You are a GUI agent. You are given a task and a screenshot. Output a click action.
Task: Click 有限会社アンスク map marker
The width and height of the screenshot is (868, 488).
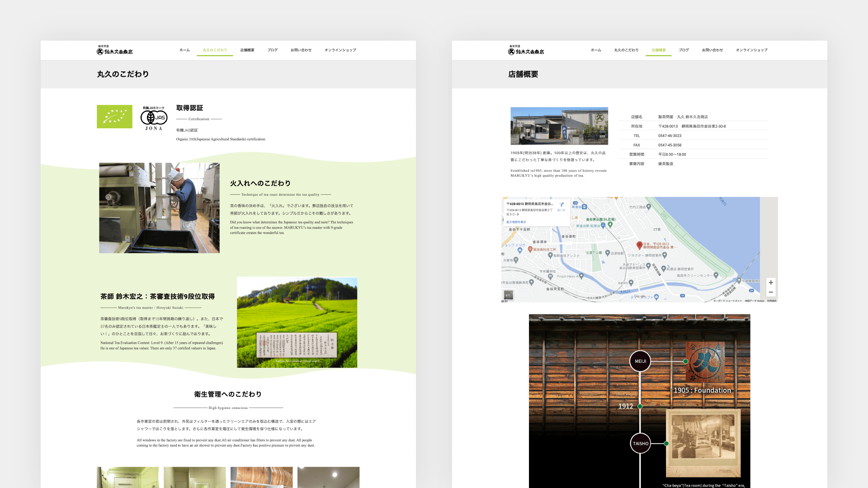[x=550, y=255]
